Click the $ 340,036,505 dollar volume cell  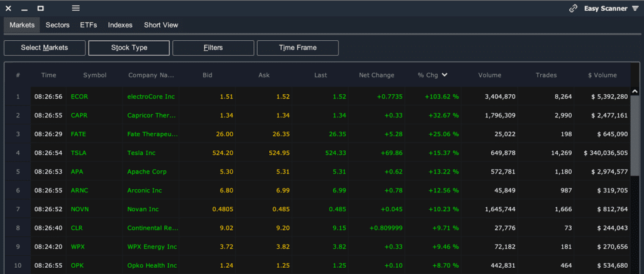pyautogui.click(x=606, y=153)
